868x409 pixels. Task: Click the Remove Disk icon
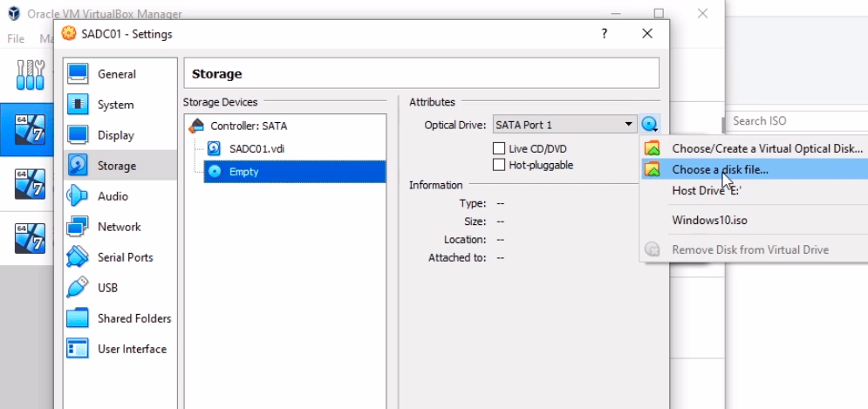pos(653,249)
